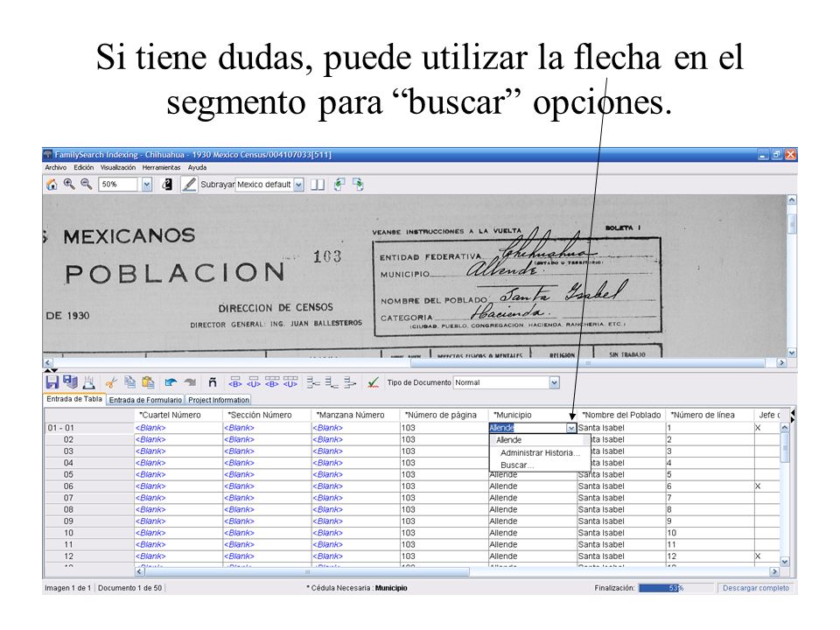Paste with the clipboard icon
Image resolution: width=840 pixels, height=630 pixels.
(x=148, y=382)
